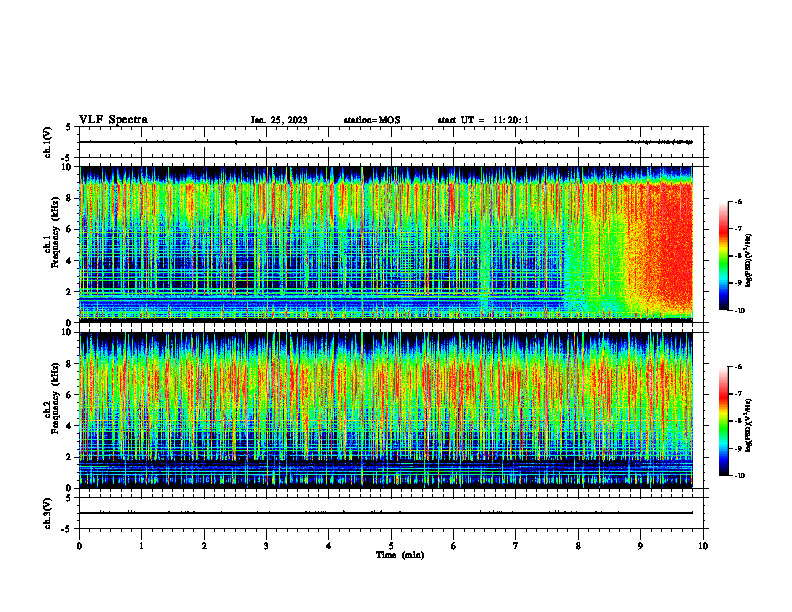The height and width of the screenshot is (612, 792).
Task: Click the ch.1 spectrogram color scale bar
Action: (723, 256)
